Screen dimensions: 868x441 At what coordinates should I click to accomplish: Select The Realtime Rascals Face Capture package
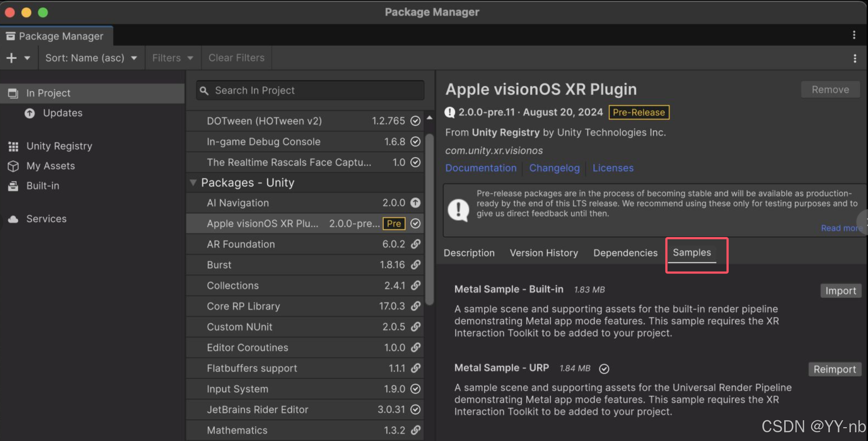pyautogui.click(x=305, y=162)
